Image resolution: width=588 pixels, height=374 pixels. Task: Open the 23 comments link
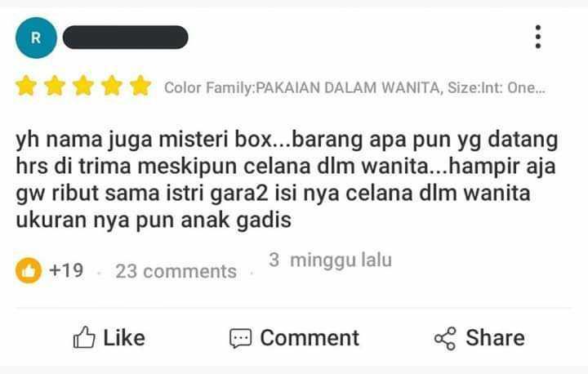pyautogui.click(x=176, y=271)
